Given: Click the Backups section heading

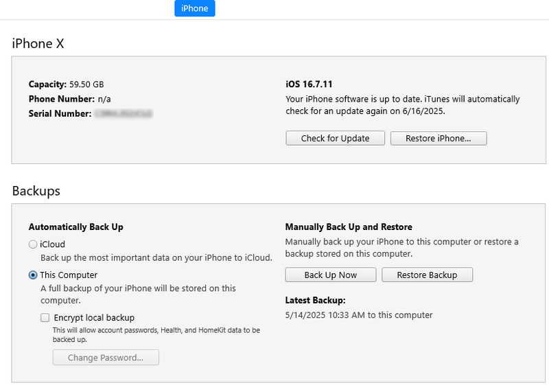Looking at the screenshot, I should click(36, 191).
